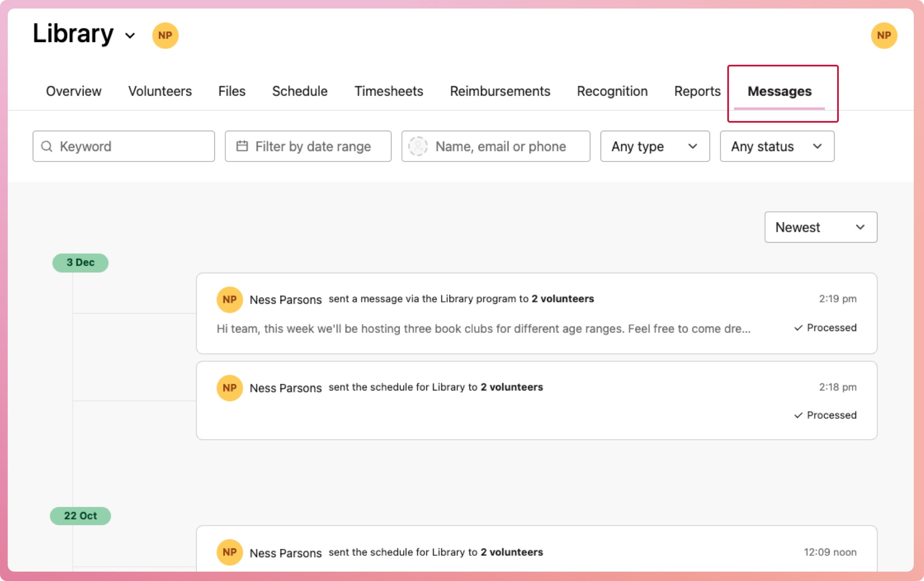The width and height of the screenshot is (924, 581).
Task: Open the NP profile avatar at top right
Action: pos(884,35)
